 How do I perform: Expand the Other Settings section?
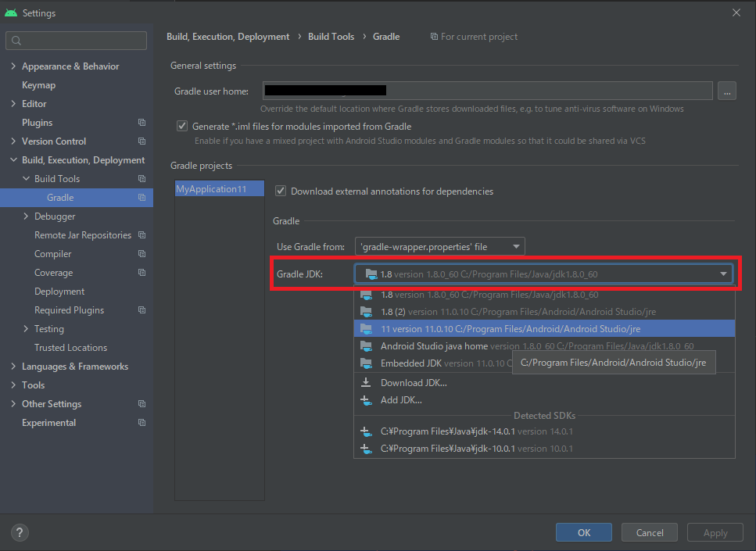click(13, 404)
